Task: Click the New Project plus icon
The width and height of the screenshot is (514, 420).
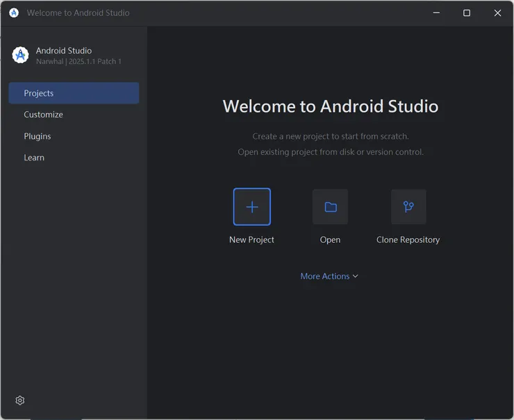Action: [251, 207]
